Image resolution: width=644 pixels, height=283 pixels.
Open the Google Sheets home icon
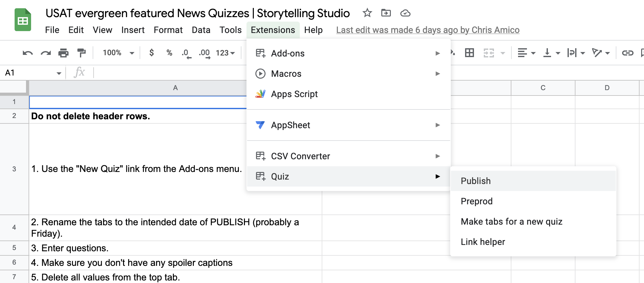[23, 20]
